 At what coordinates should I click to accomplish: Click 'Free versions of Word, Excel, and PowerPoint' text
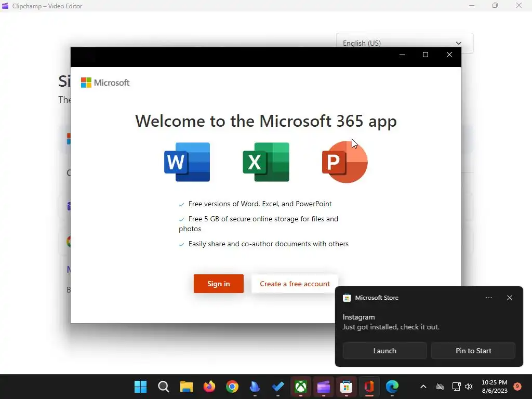point(260,204)
